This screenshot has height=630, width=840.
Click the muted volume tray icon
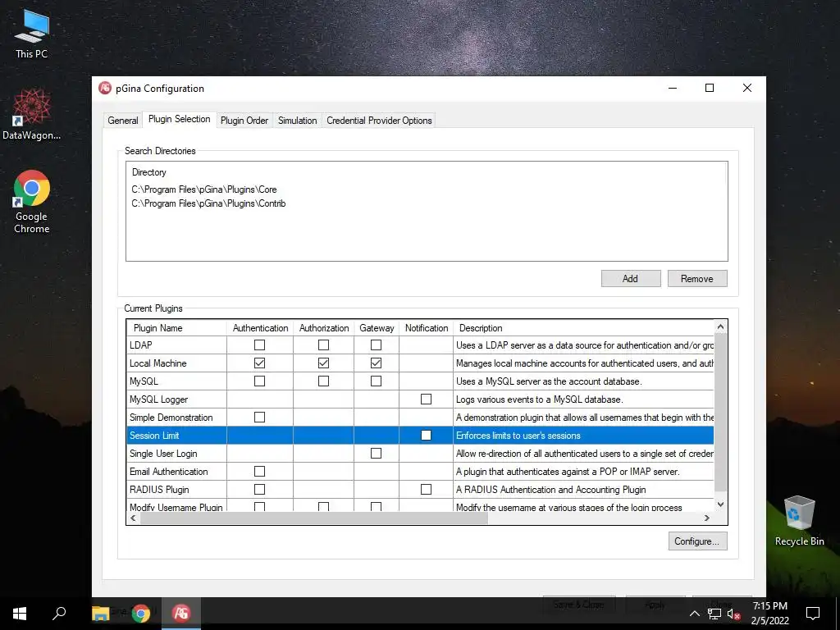tap(734, 614)
